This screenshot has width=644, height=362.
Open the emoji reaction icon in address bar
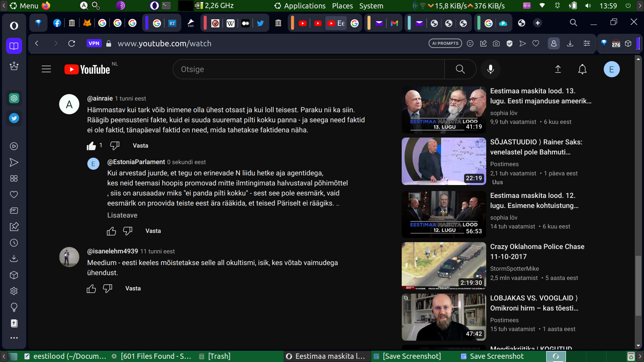(x=470, y=43)
